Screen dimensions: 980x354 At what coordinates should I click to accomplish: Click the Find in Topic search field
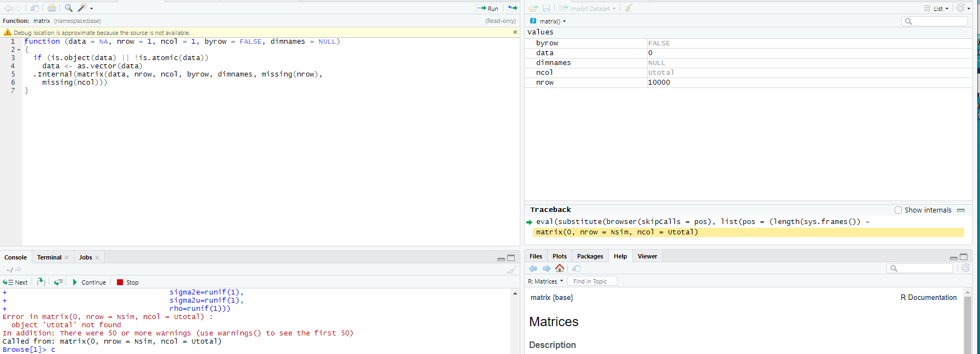point(592,281)
